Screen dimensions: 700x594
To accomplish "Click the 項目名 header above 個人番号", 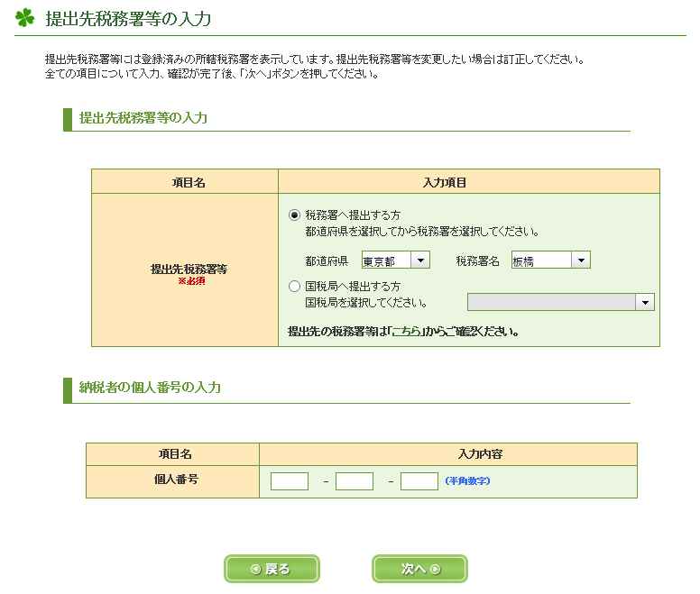I will [x=175, y=454].
